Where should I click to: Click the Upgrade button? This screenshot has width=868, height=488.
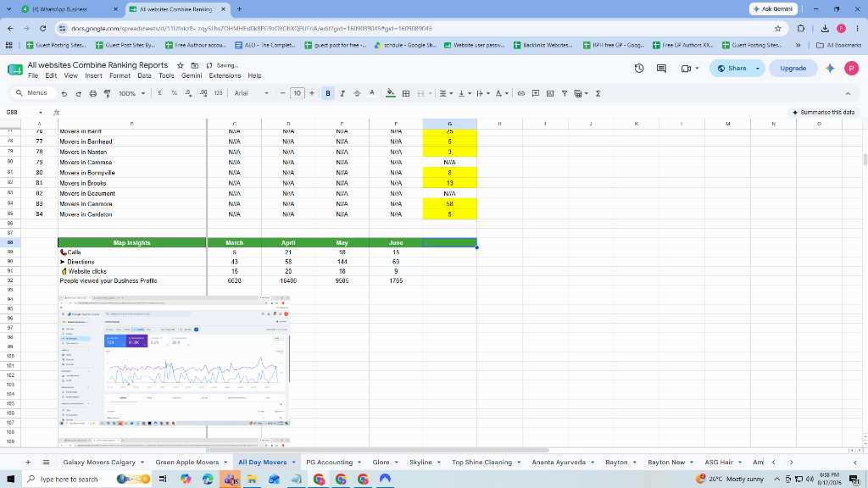pyautogui.click(x=793, y=68)
